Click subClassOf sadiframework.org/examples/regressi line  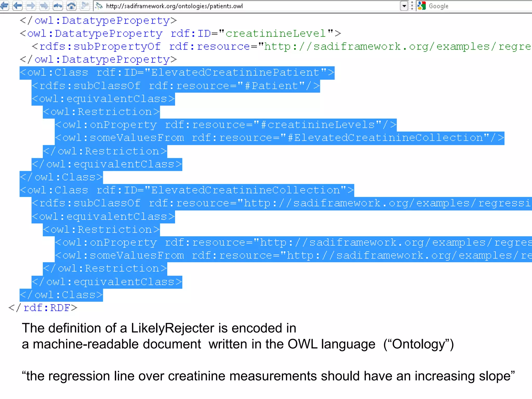[x=282, y=203]
